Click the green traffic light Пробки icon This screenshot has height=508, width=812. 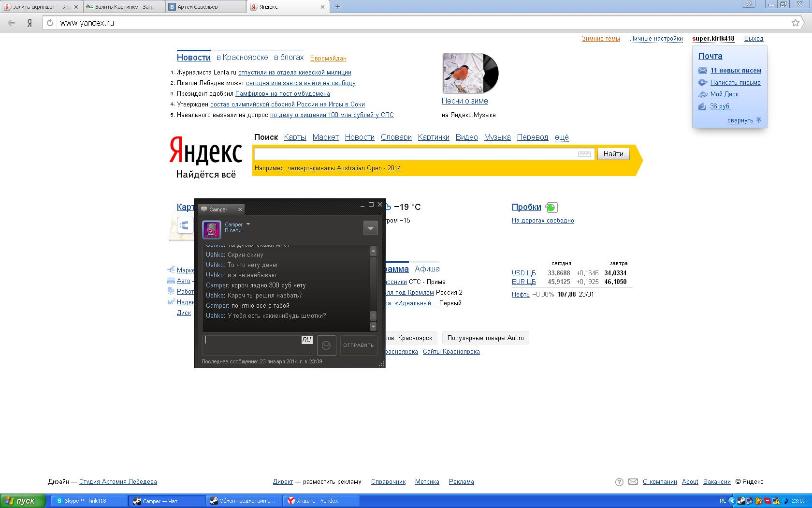[551, 208]
